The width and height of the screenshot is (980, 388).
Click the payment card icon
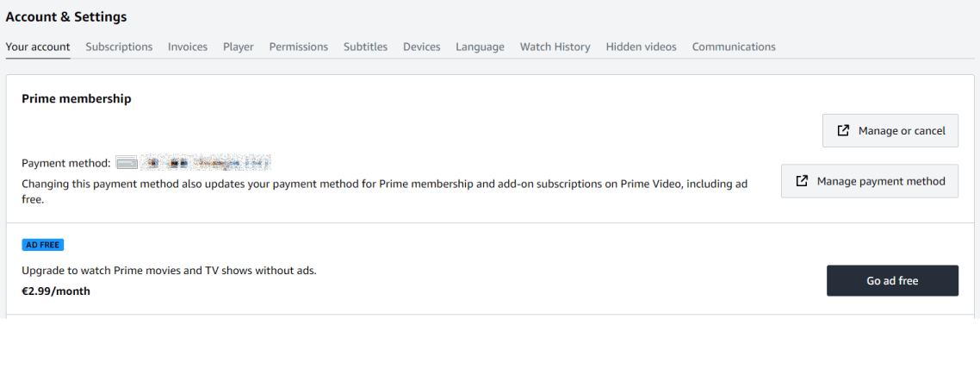pyautogui.click(x=127, y=163)
